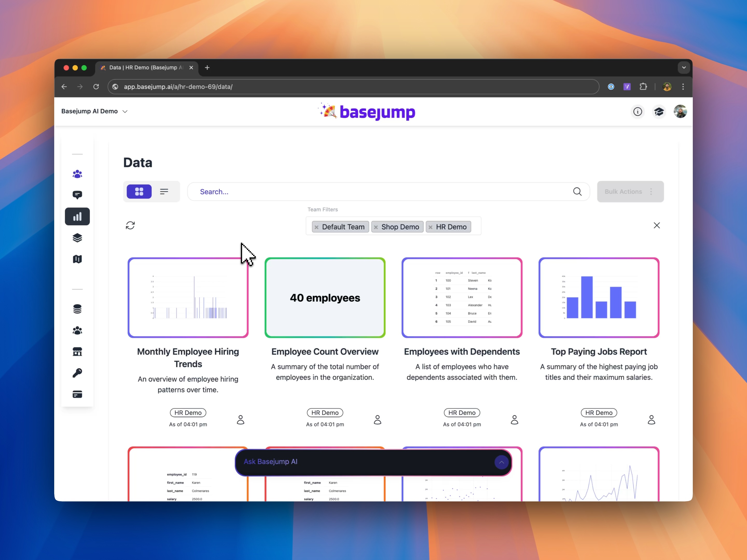Open Employee Count Overview title
Screen dimensions: 747x560
coord(325,352)
